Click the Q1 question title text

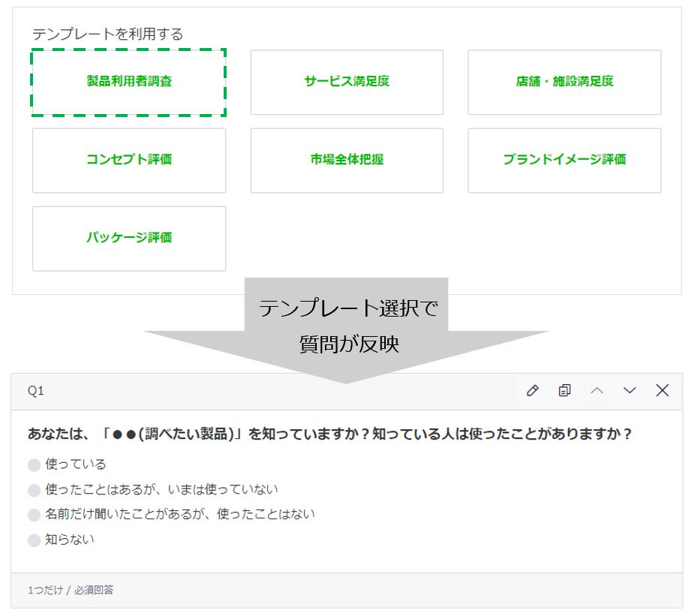pos(329,434)
